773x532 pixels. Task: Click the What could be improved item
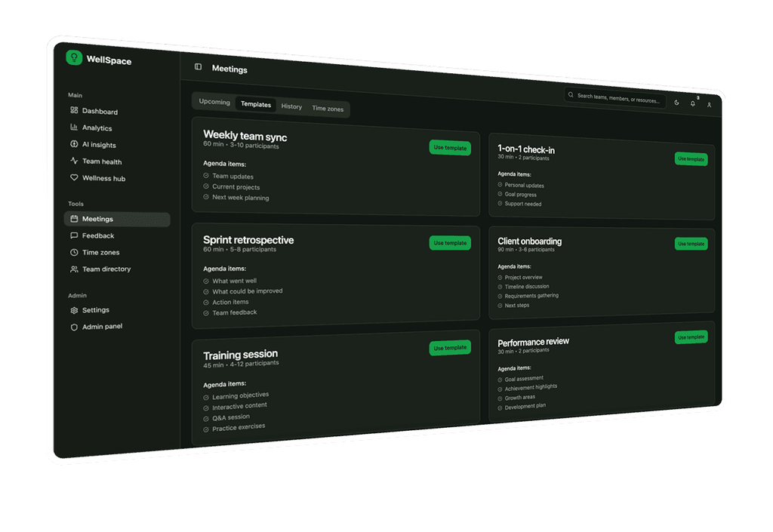pyautogui.click(x=248, y=291)
